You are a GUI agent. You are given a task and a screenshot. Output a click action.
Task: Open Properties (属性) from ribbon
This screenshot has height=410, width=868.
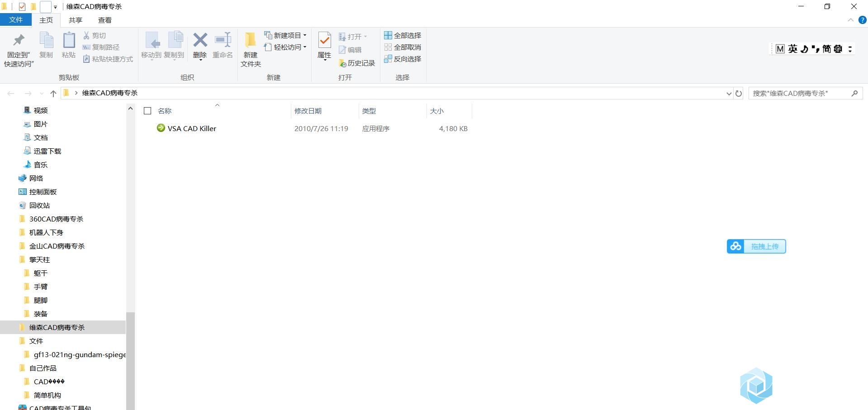coord(324,45)
